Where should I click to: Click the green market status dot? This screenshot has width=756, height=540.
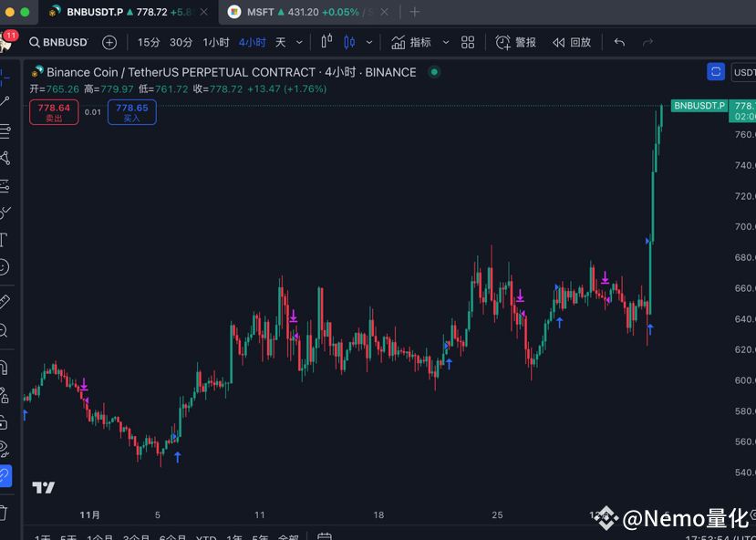pos(434,72)
